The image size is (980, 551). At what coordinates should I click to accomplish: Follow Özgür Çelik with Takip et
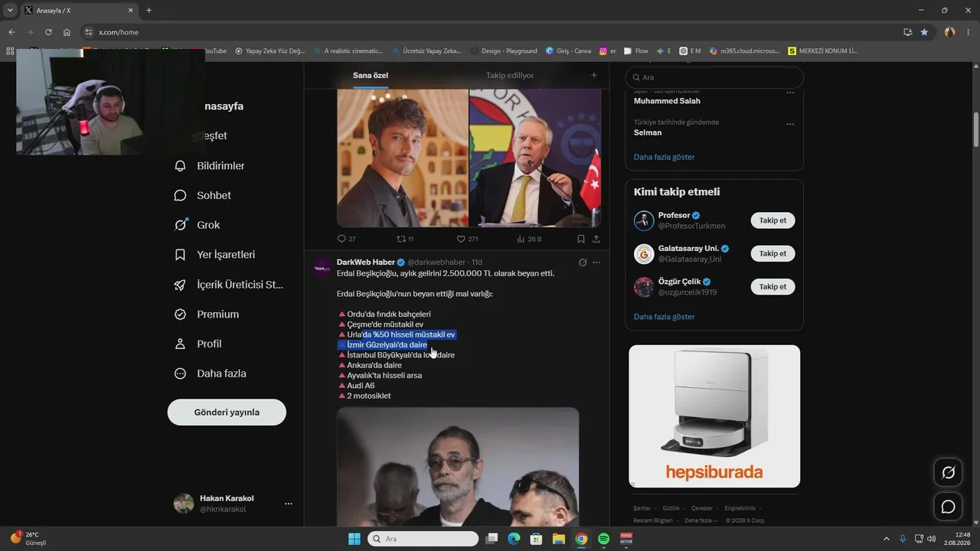click(x=773, y=287)
